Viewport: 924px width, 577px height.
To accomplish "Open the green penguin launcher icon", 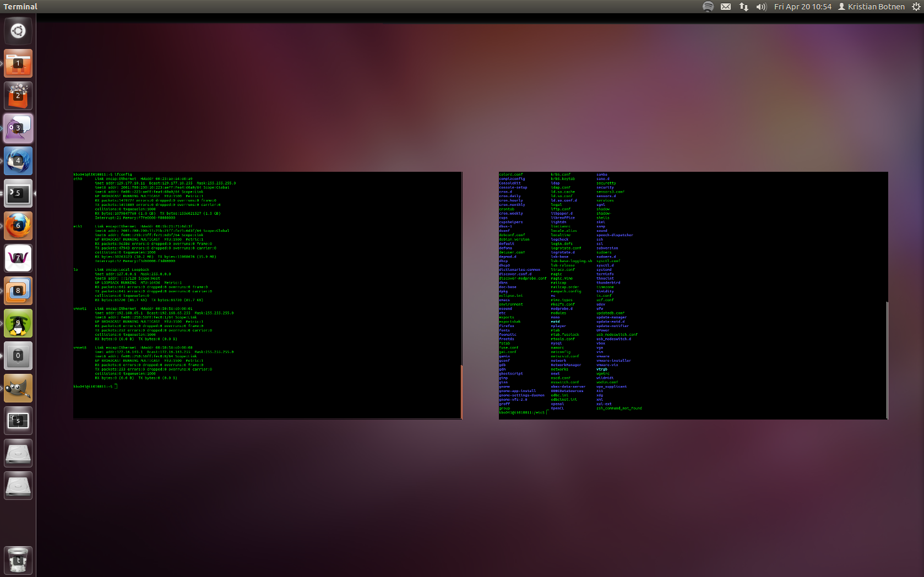I will pos(18,323).
